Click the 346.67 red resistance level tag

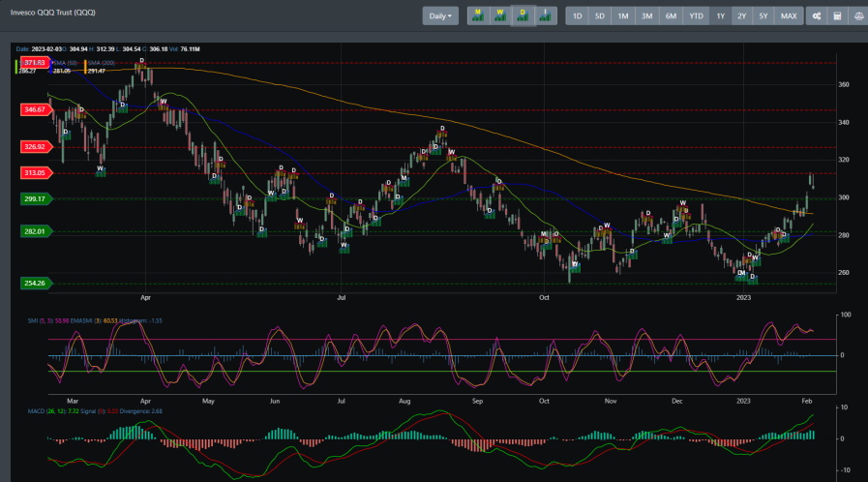click(35, 109)
